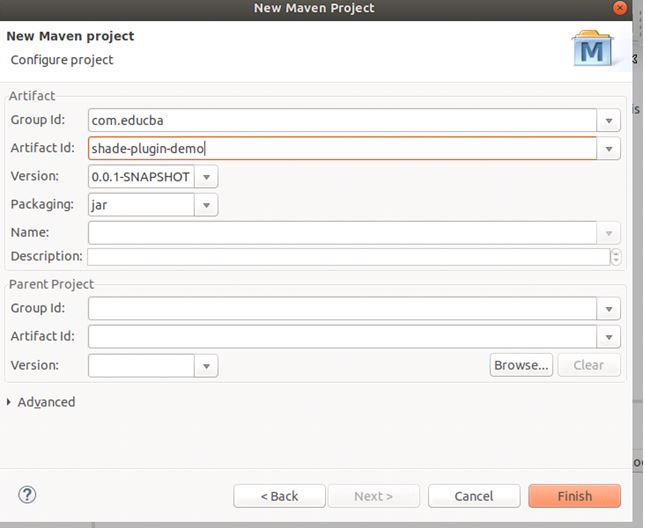Click the 'Description:' label
Screen dimensions: 645x528
click(x=46, y=256)
